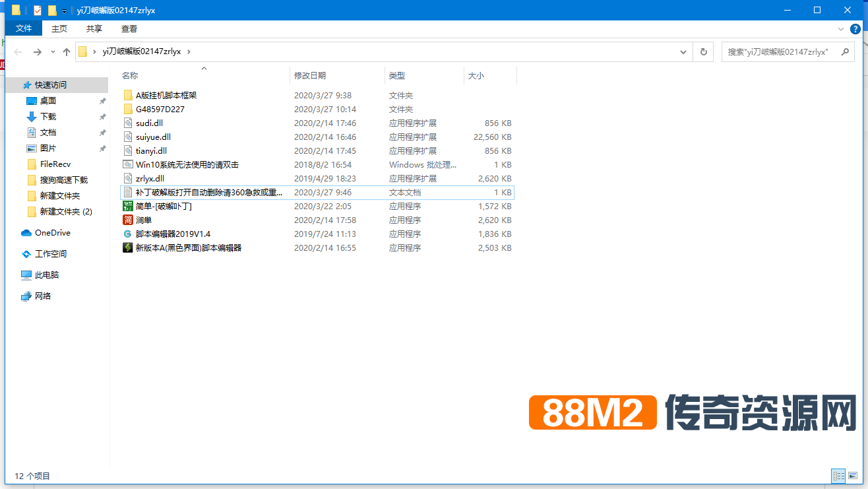
Task: Select OneDrive in navigation pane
Action: 53,232
